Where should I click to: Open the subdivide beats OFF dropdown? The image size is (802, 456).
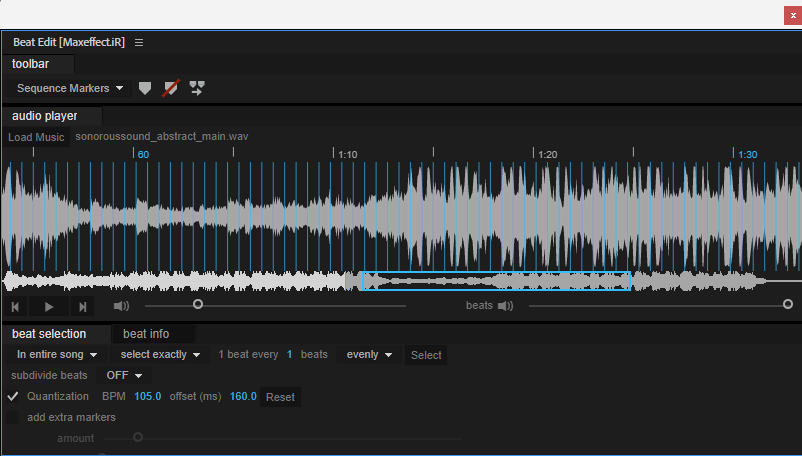click(124, 375)
